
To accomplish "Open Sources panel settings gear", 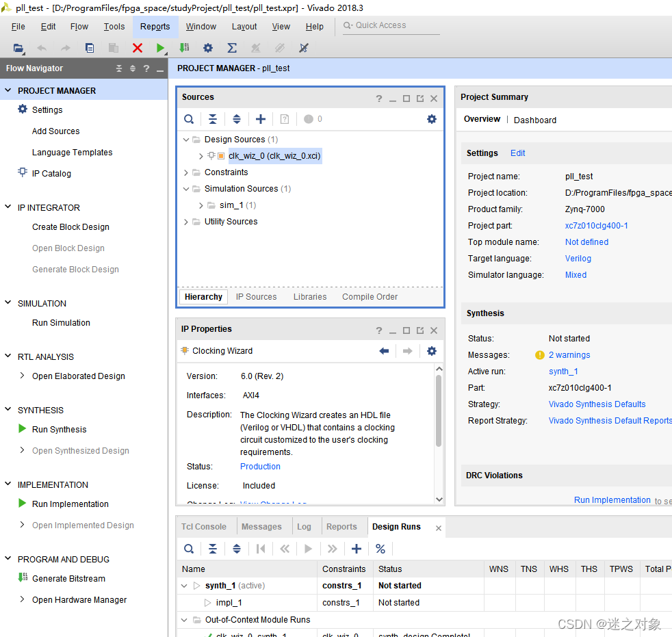I will coord(432,119).
